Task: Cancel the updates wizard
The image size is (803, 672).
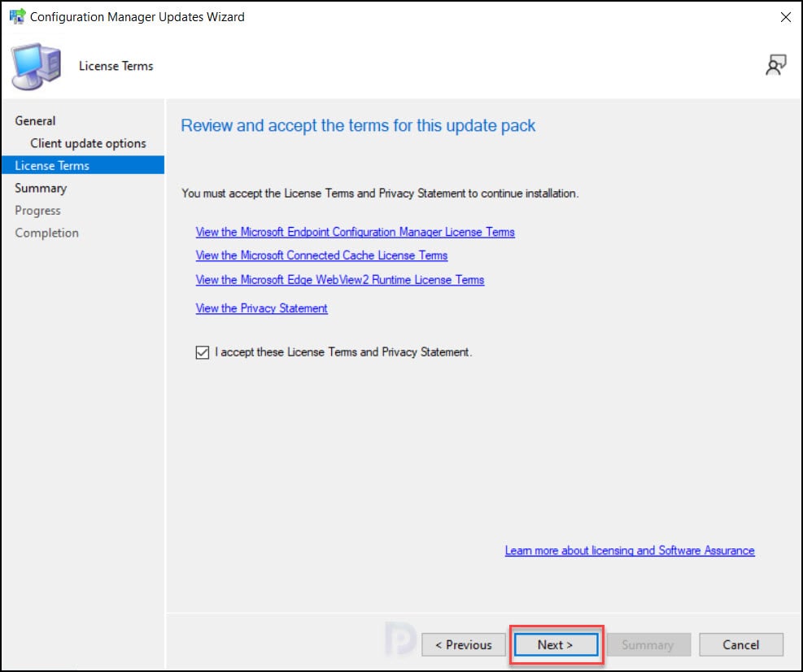Action: pos(741,645)
